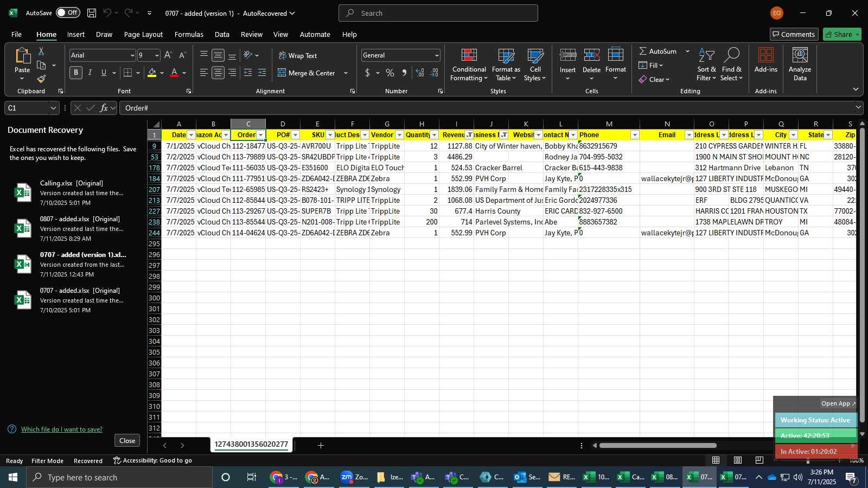
Task: Open recovered file Calling.xlsx [Original]
Action: point(74,192)
